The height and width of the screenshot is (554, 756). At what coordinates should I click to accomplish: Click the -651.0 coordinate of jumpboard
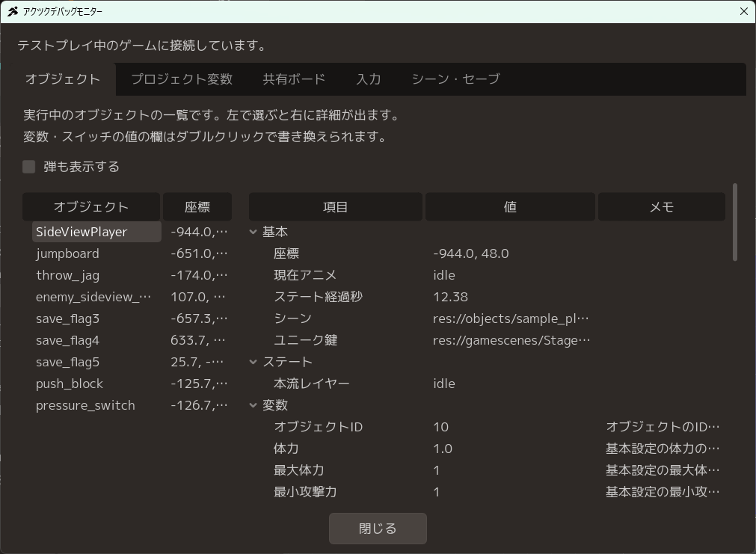click(199, 253)
